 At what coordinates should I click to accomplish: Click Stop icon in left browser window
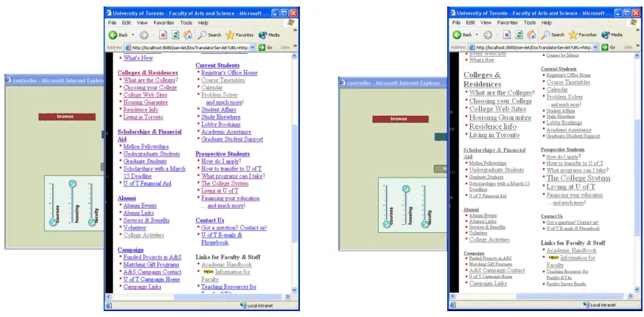[x=163, y=35]
